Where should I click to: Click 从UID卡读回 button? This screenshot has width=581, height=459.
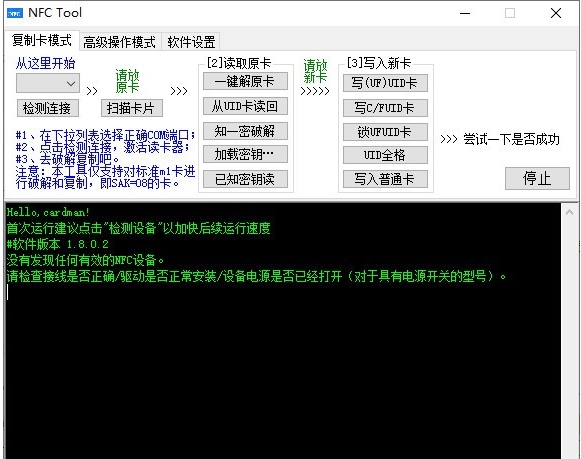[245, 106]
